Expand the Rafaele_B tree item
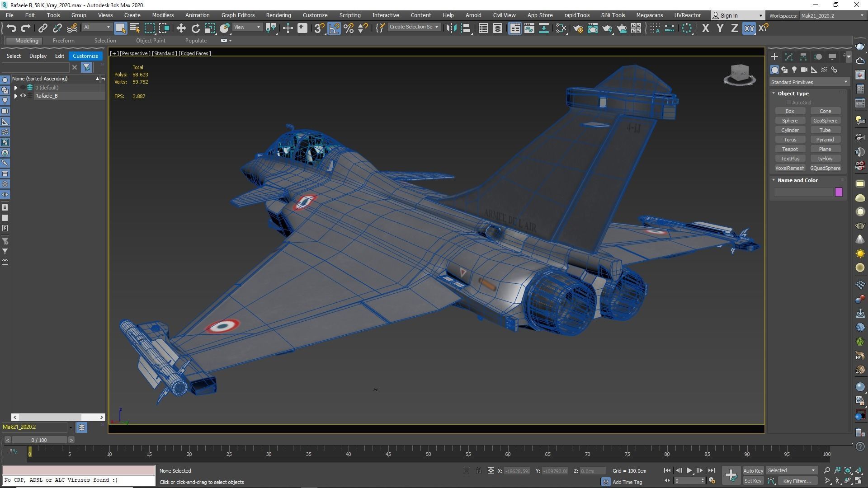Image resolution: width=868 pixels, height=488 pixels. tap(16, 96)
